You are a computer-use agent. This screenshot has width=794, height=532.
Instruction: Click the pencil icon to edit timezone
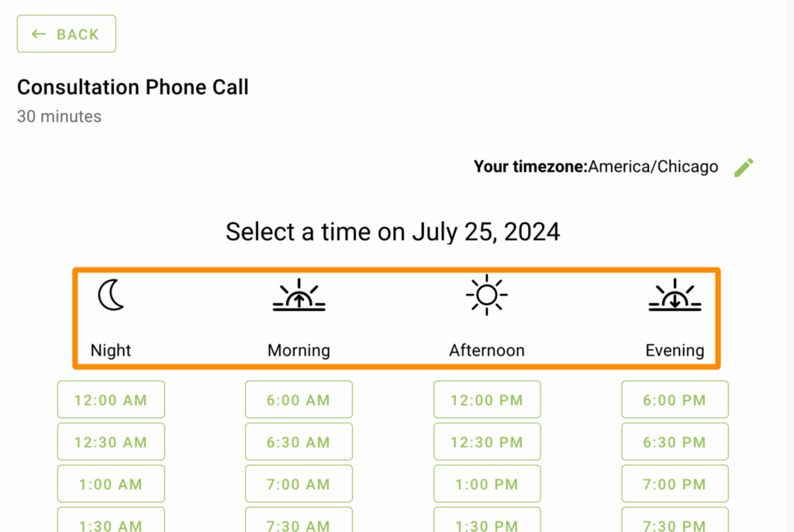744,167
